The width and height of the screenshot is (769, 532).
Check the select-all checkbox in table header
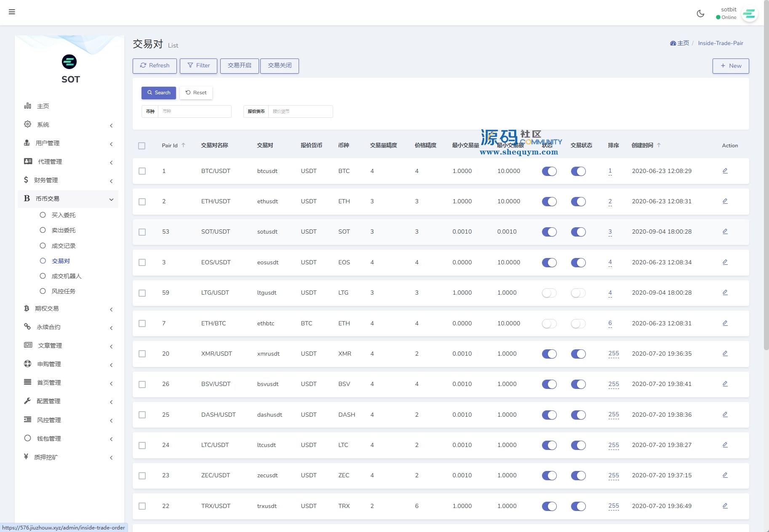[142, 146]
